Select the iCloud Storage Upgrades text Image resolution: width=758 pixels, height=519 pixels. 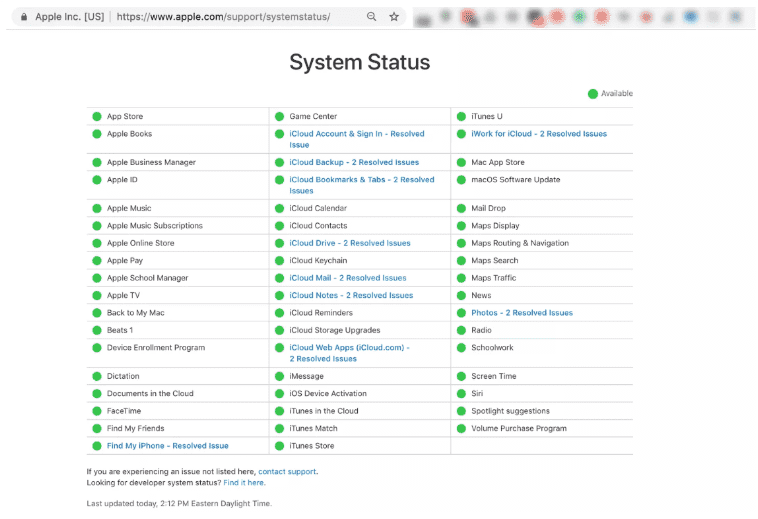click(335, 330)
